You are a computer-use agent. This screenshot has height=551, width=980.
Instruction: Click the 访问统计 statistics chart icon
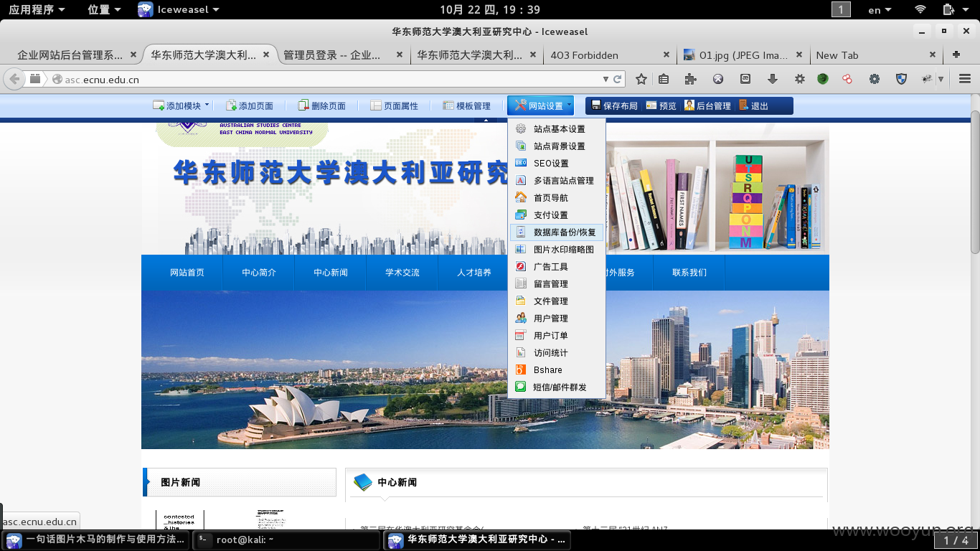coord(521,353)
